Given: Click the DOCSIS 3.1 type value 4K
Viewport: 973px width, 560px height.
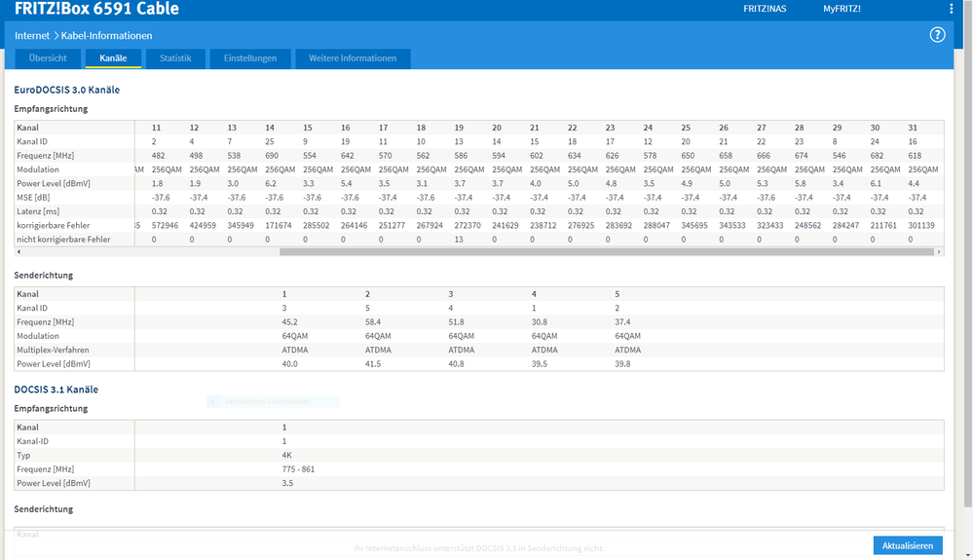Looking at the screenshot, I should (x=286, y=455).
